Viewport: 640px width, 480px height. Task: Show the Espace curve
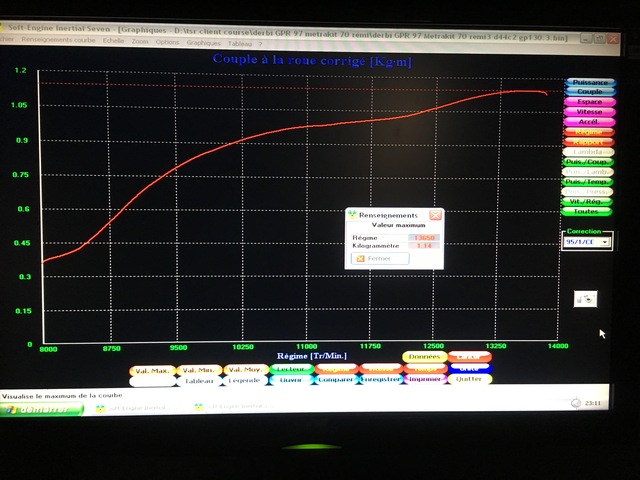(x=590, y=102)
